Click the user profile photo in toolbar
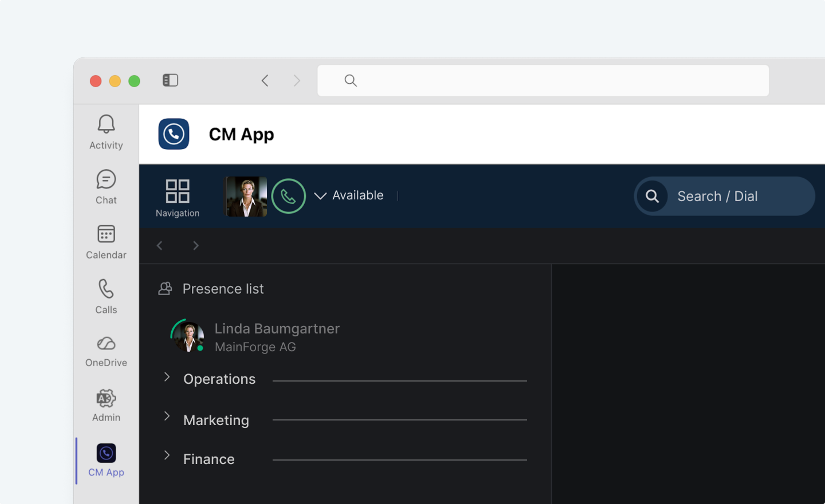Image resolution: width=825 pixels, height=504 pixels. pyautogui.click(x=246, y=196)
